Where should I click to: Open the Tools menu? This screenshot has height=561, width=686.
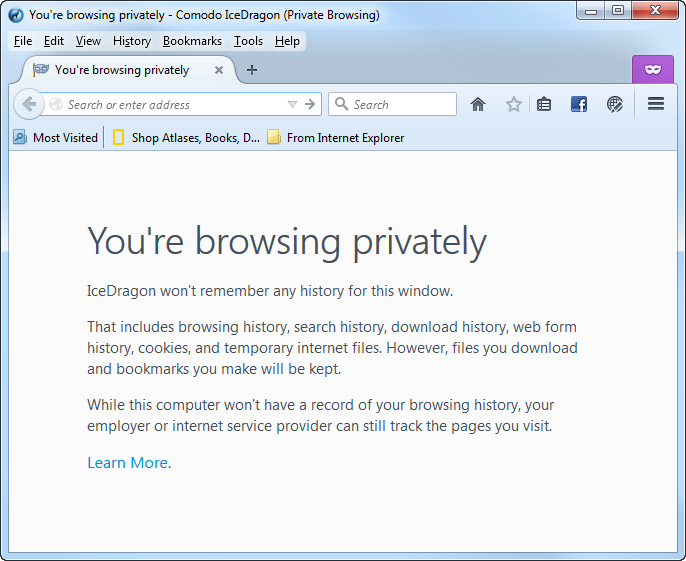[x=248, y=41]
